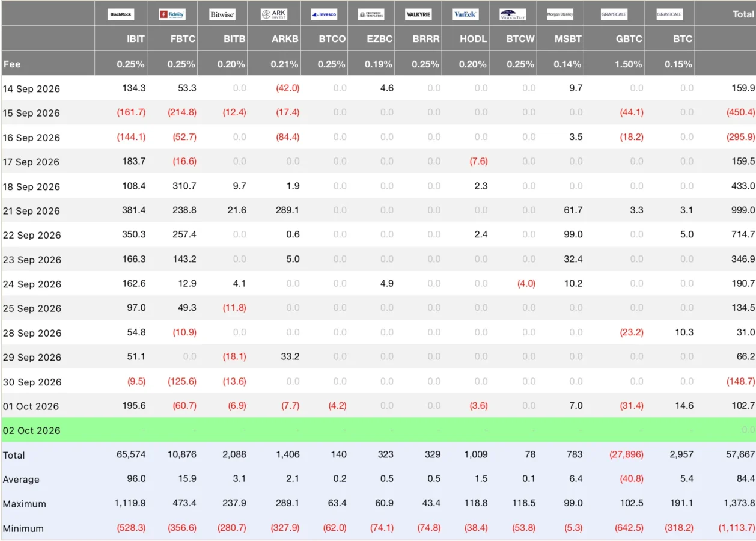
Task: Click the BlackRock logo
Action: tap(121, 14)
